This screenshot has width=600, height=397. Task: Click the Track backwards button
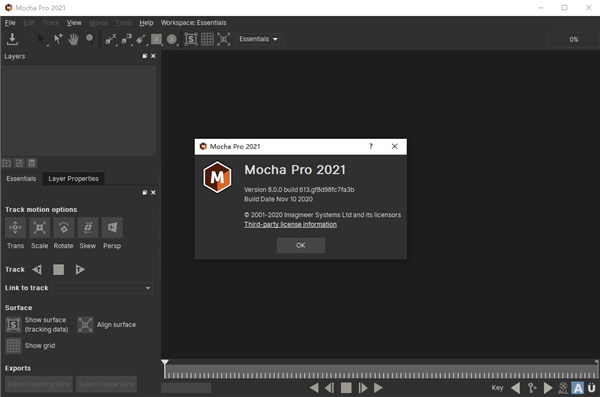click(37, 270)
